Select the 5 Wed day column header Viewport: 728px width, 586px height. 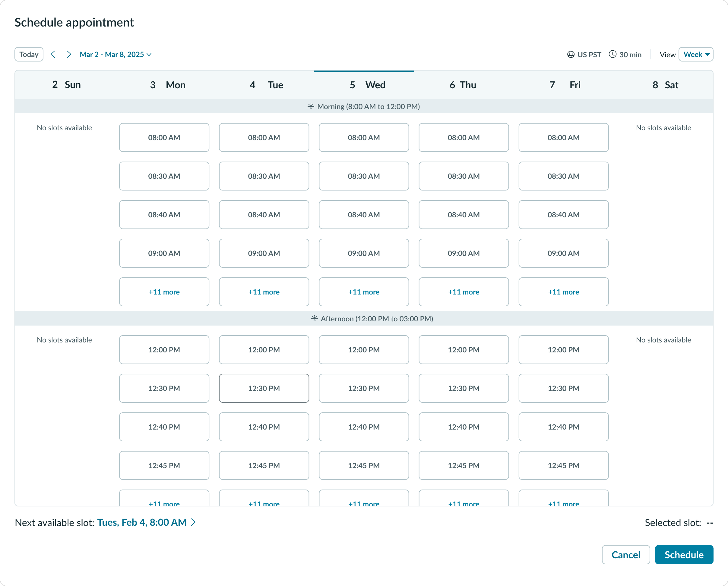(x=364, y=85)
